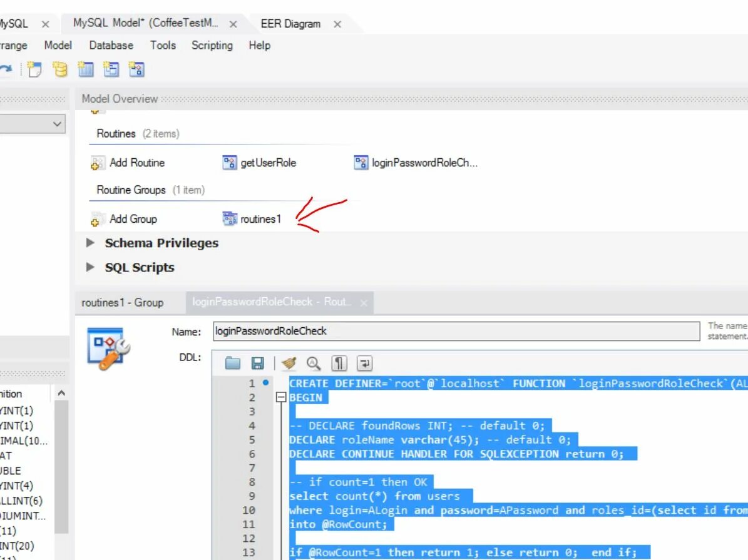Click line 13 if @RowCount=1 code

pos(463,552)
